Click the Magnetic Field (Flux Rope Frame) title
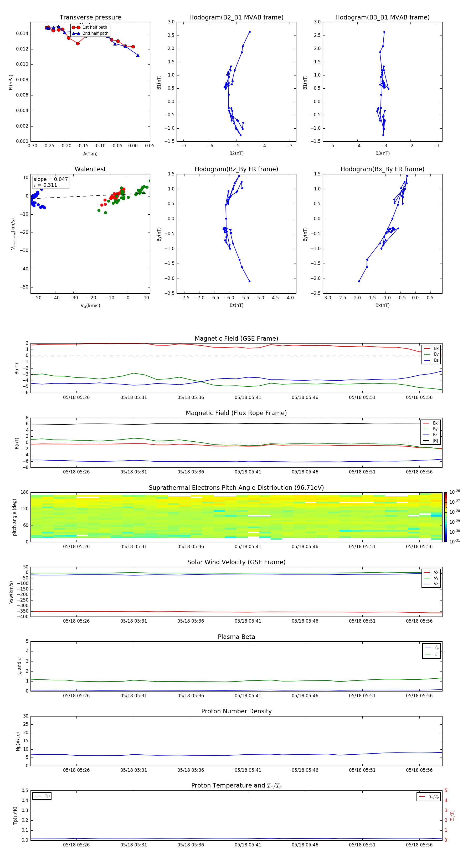The width and height of the screenshot is (473, 868). 236,413
